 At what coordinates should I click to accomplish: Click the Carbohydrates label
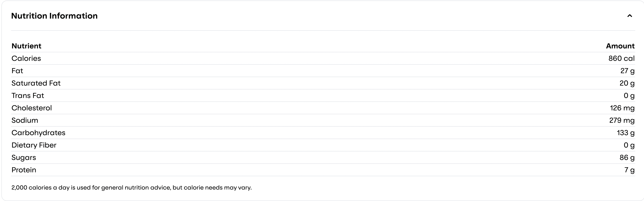tap(39, 133)
